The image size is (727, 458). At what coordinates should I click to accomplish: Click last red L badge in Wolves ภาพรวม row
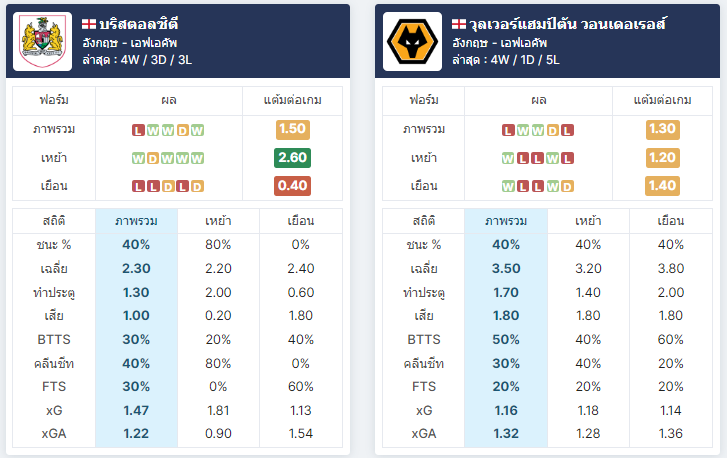[568, 130]
